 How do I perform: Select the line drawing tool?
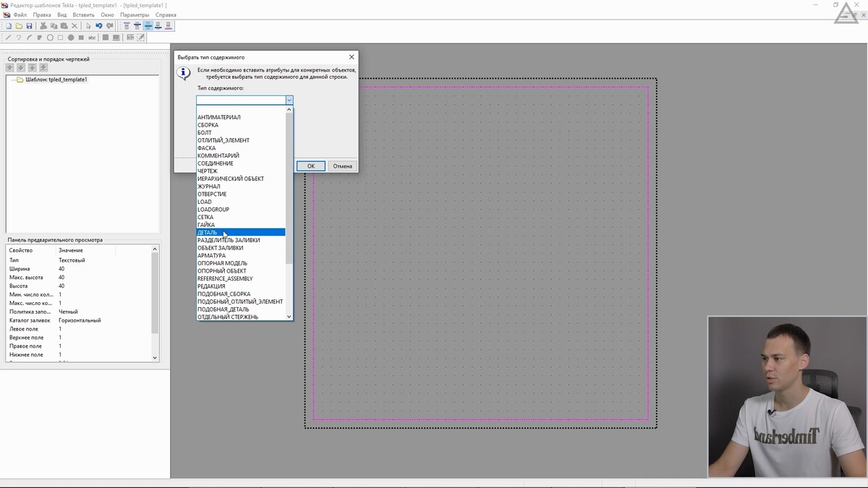(9, 38)
